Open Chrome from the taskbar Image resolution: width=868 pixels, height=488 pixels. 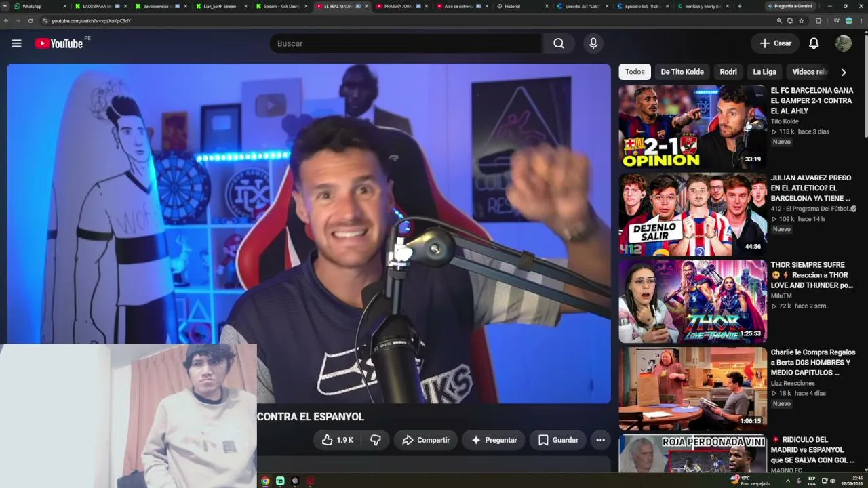[265, 481]
